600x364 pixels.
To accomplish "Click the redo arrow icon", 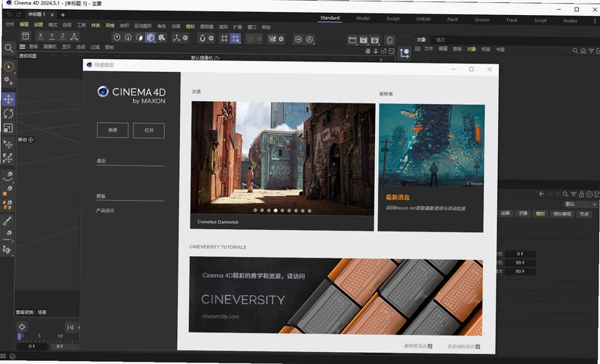I will point(19,14).
